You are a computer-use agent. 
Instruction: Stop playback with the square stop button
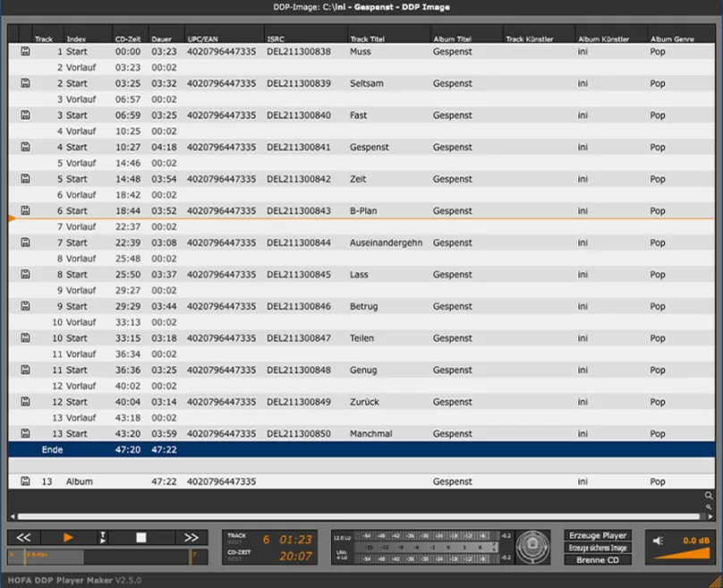(141, 538)
